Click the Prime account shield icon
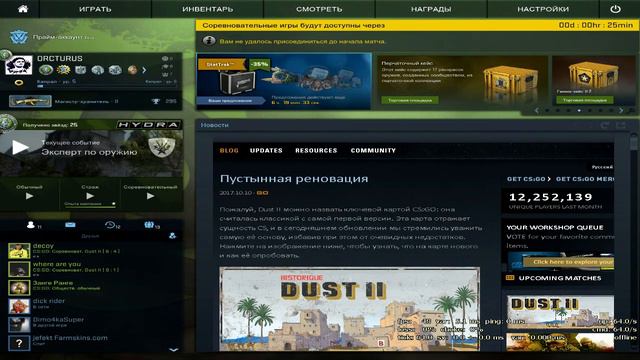 (x=18, y=37)
